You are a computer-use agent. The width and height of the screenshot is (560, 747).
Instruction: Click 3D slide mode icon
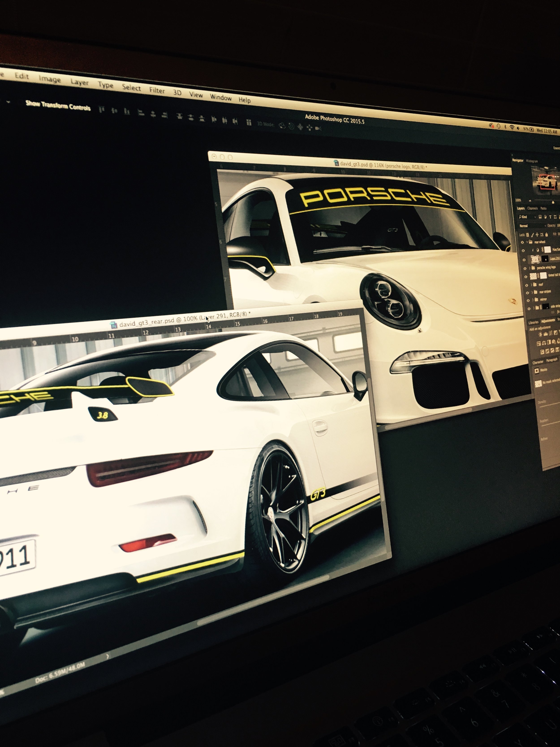[309, 128]
